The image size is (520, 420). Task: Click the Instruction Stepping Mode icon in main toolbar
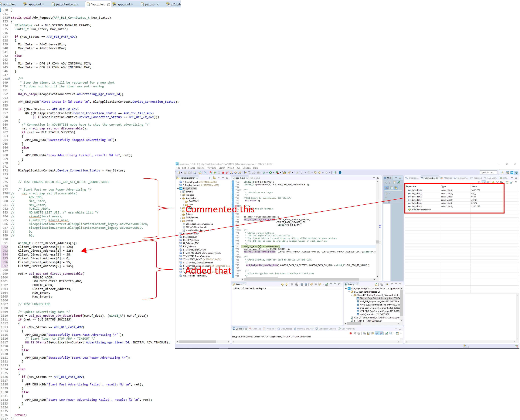pyautogui.click(x=245, y=173)
